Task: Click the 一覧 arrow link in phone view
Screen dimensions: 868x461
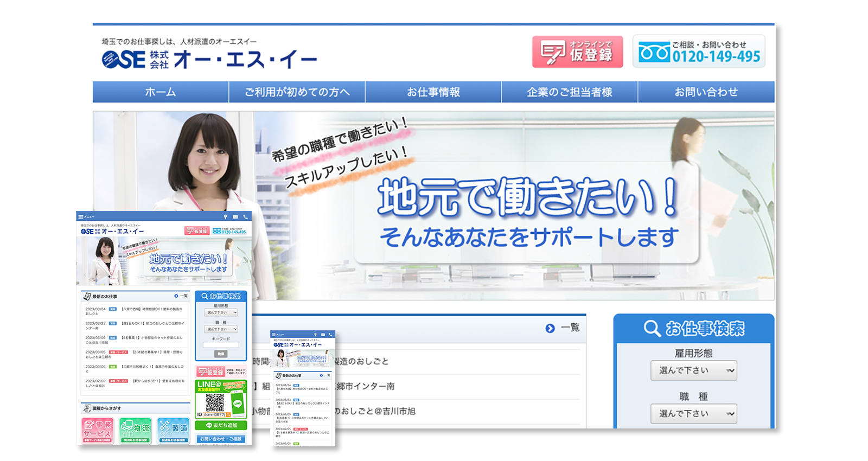Action: click(325, 375)
